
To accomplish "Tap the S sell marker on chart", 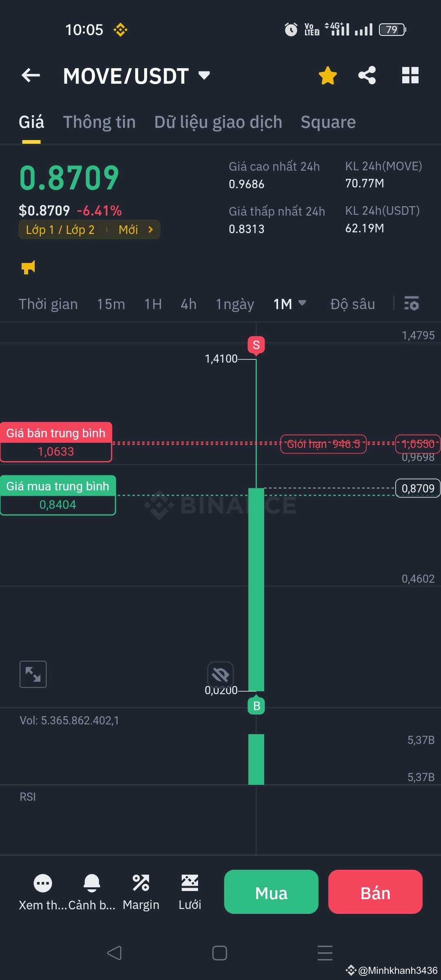I will pos(256,345).
